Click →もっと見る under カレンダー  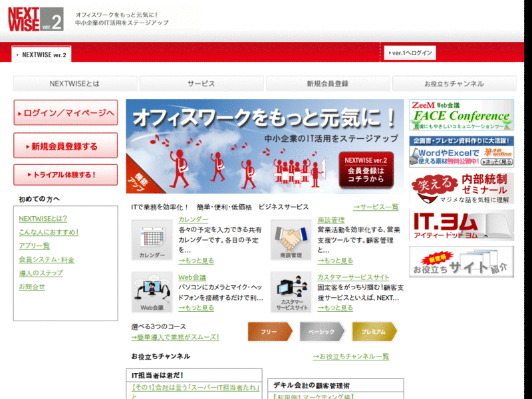(196, 261)
